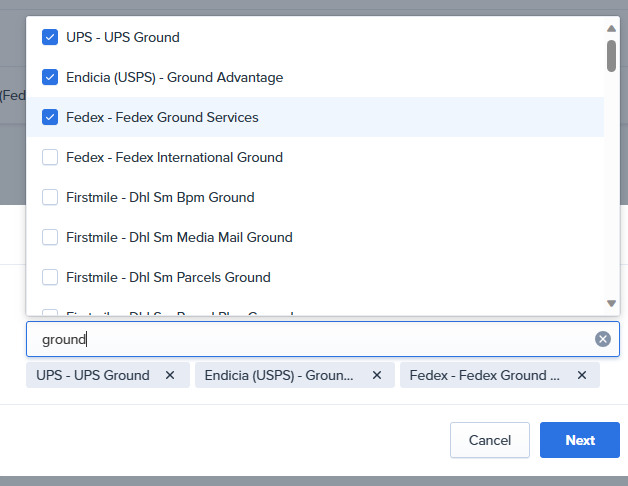Click the scroll up arrow of the list

point(611,28)
